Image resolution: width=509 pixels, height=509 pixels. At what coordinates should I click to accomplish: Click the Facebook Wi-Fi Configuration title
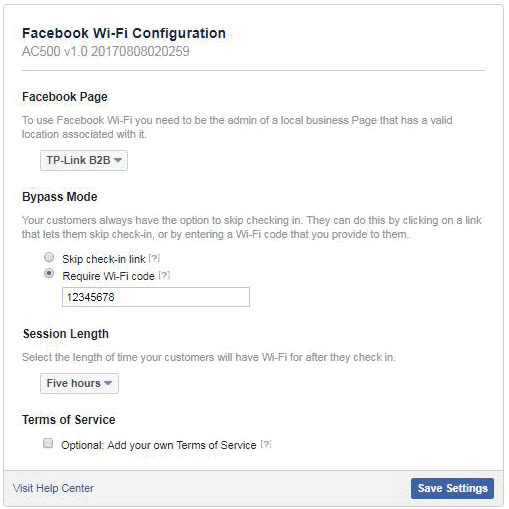pos(124,33)
